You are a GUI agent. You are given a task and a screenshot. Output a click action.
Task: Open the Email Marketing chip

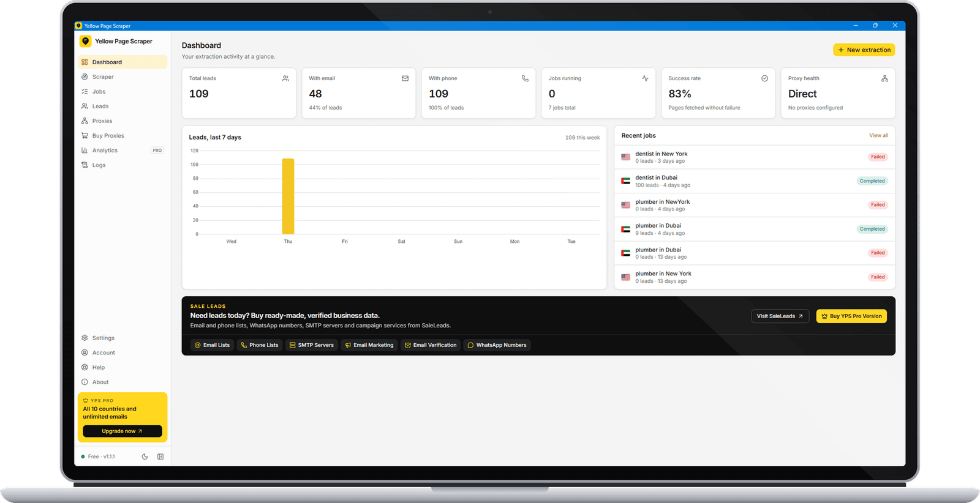tap(369, 345)
